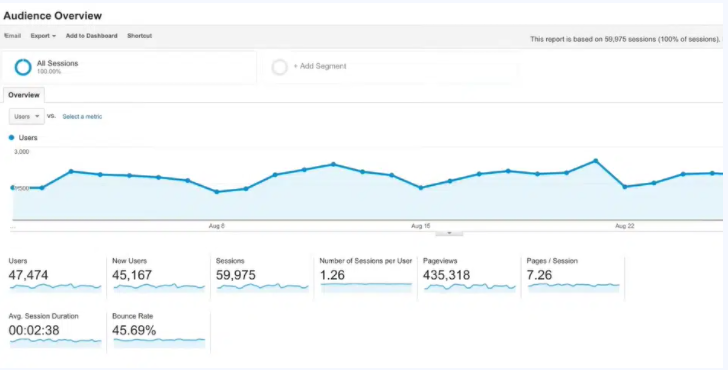Click Add to Dashboard

pyautogui.click(x=91, y=36)
